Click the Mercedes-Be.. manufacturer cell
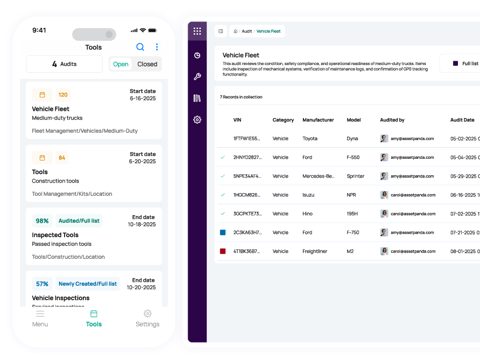 319,176
